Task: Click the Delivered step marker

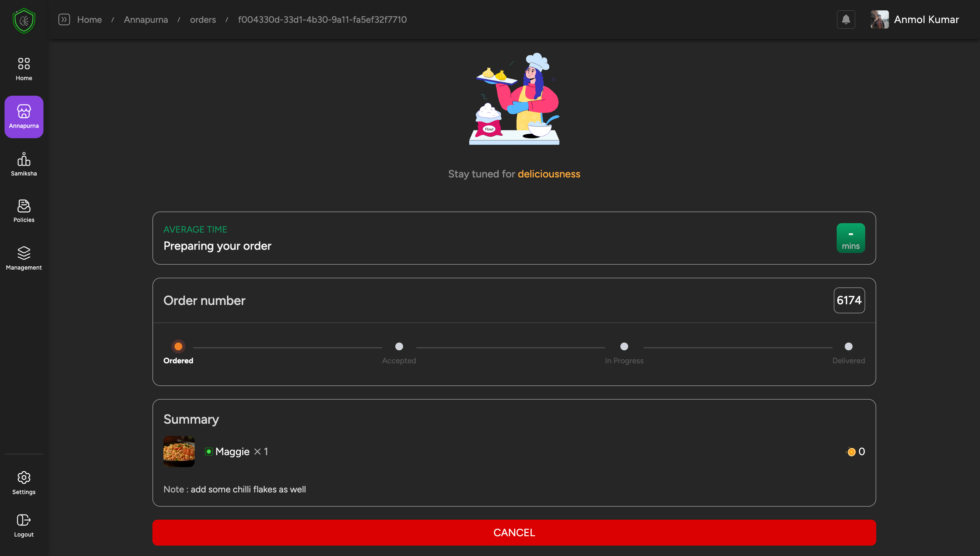Action: pos(848,346)
